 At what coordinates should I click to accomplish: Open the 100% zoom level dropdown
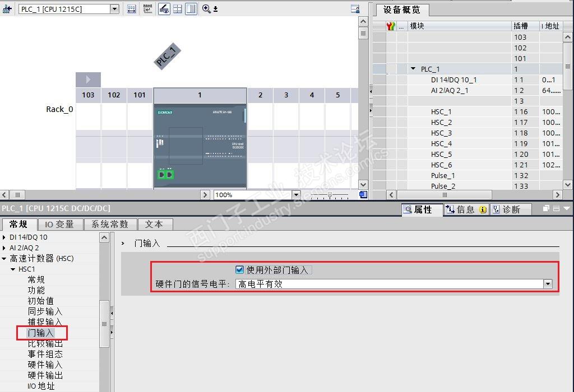(297, 194)
